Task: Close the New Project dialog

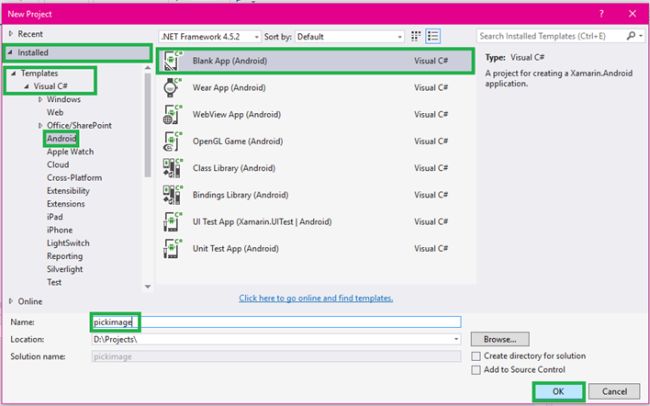Action: [x=632, y=14]
